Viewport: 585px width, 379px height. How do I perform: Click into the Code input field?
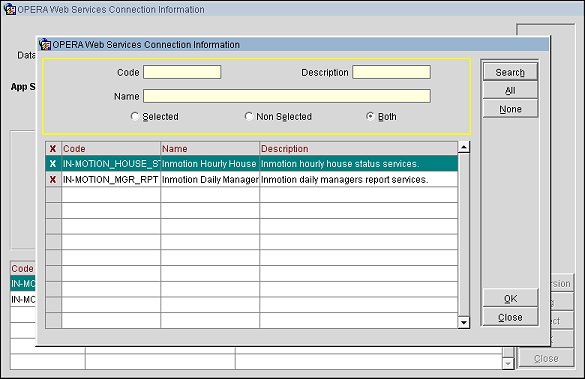(x=182, y=72)
